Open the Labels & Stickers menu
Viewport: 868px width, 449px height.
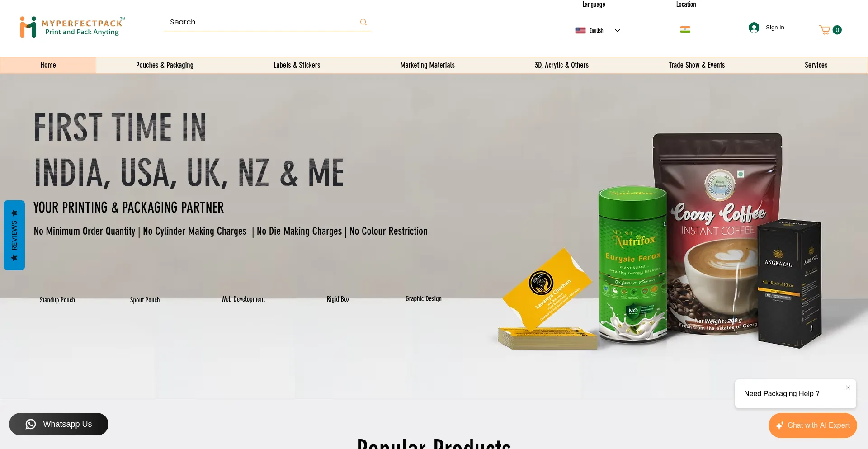pos(297,65)
